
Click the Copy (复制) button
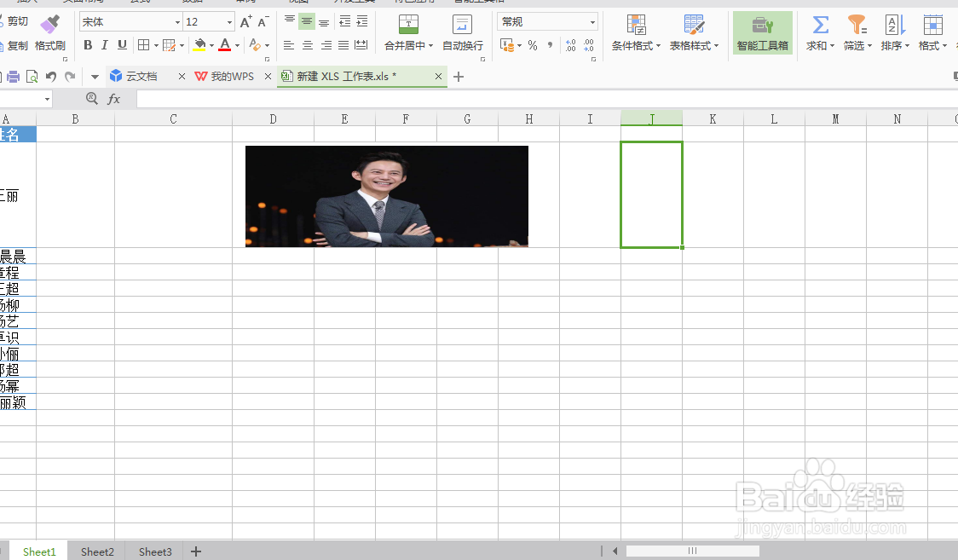(14, 46)
